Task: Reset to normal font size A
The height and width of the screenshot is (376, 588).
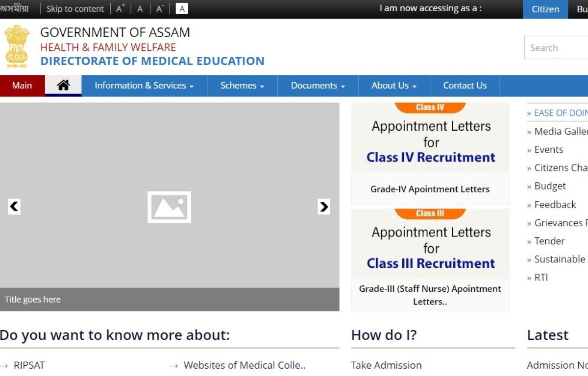Action: point(140,9)
